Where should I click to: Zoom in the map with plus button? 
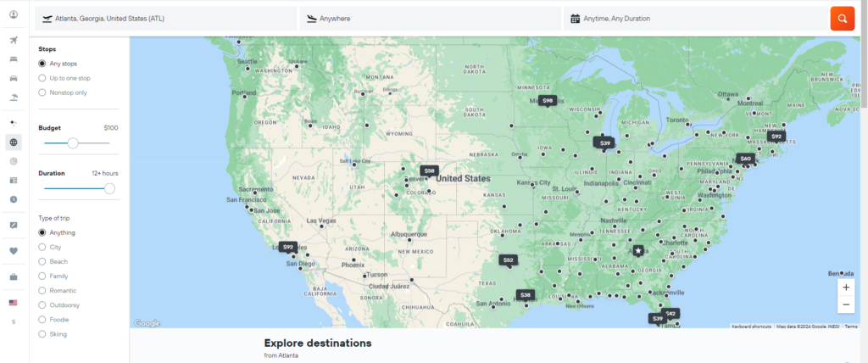click(x=846, y=288)
